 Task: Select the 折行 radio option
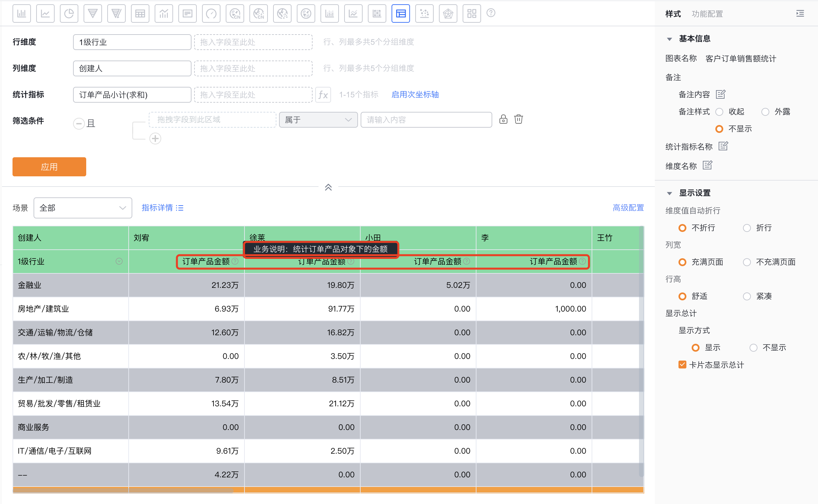[747, 228]
